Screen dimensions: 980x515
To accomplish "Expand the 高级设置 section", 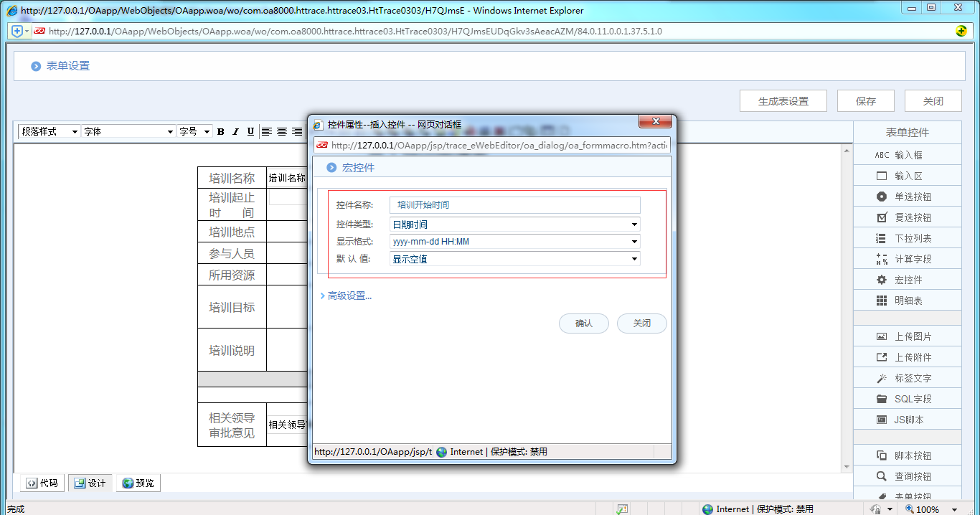I will 345,296.
